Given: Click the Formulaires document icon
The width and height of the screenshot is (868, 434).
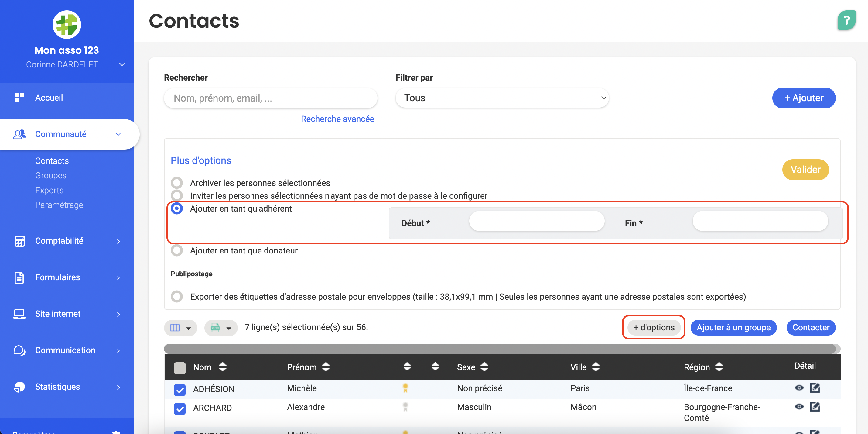Looking at the screenshot, I should coord(19,277).
